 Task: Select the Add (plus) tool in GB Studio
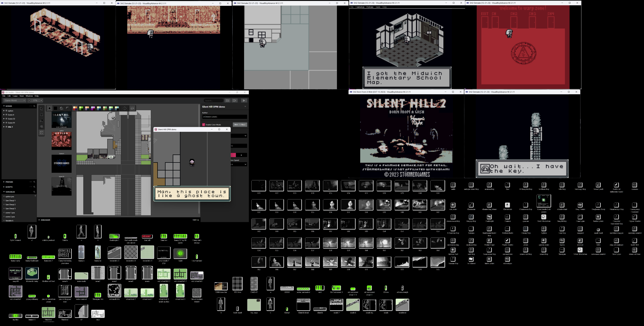point(41,115)
